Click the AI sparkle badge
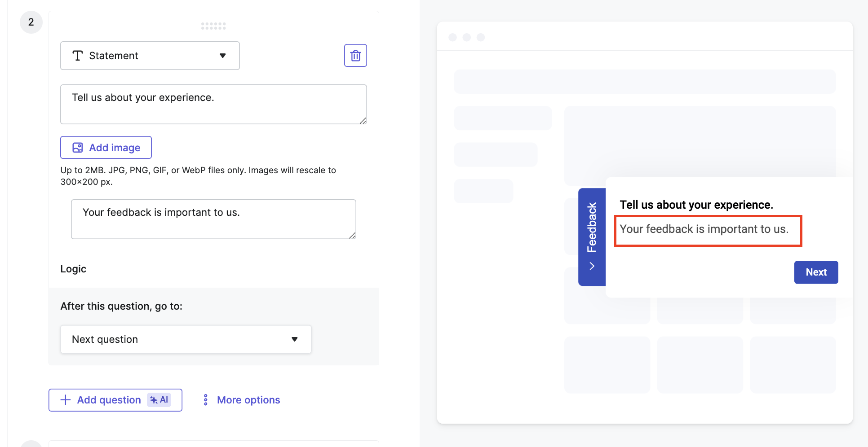 pos(159,400)
